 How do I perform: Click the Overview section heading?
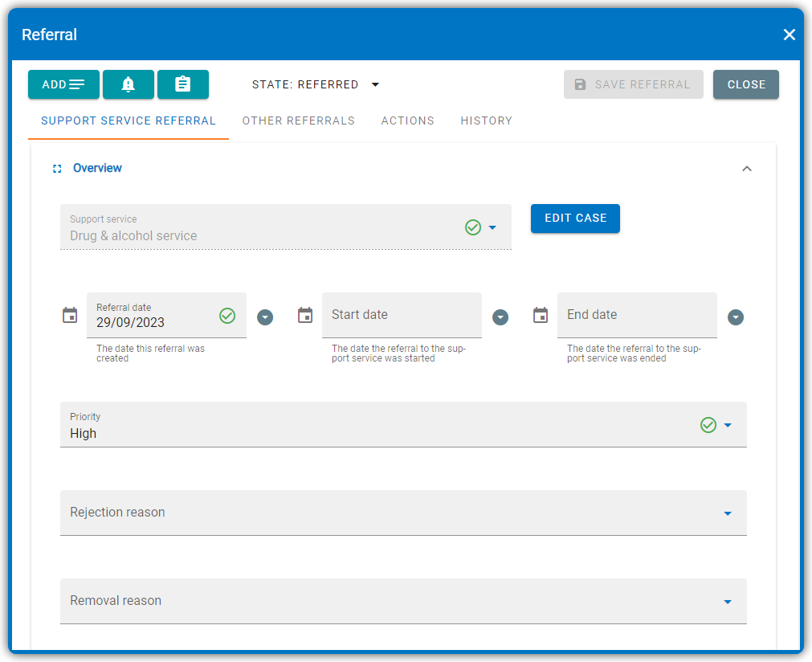tap(97, 168)
